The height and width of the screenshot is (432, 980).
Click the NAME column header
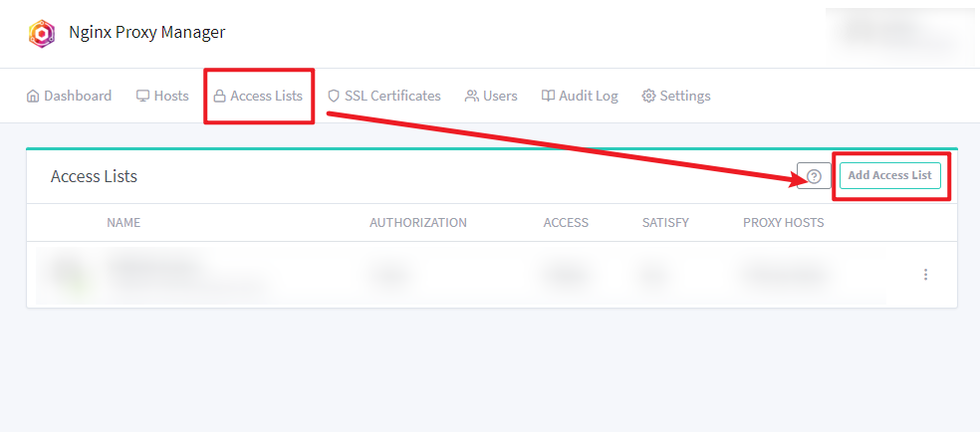coord(123,223)
